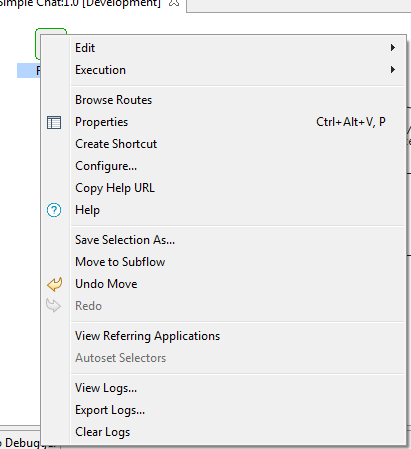Expand the Edit submenu arrow
The height and width of the screenshot is (449, 411).
point(393,48)
